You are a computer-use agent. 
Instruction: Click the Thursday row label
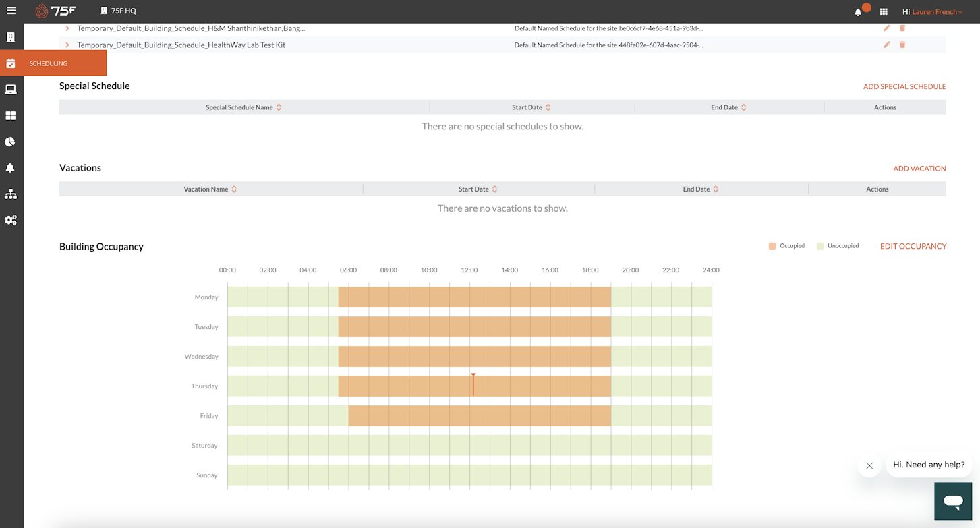click(204, 386)
